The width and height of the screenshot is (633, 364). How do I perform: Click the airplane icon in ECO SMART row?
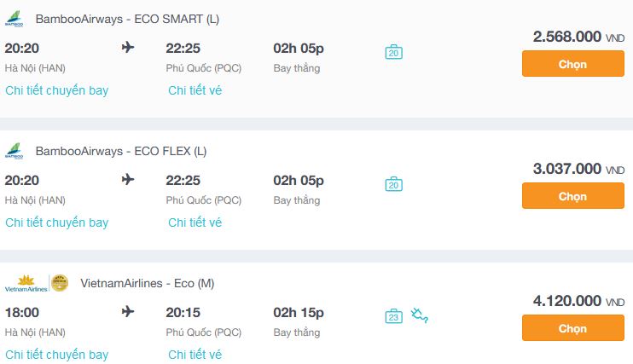pyautogui.click(x=128, y=47)
